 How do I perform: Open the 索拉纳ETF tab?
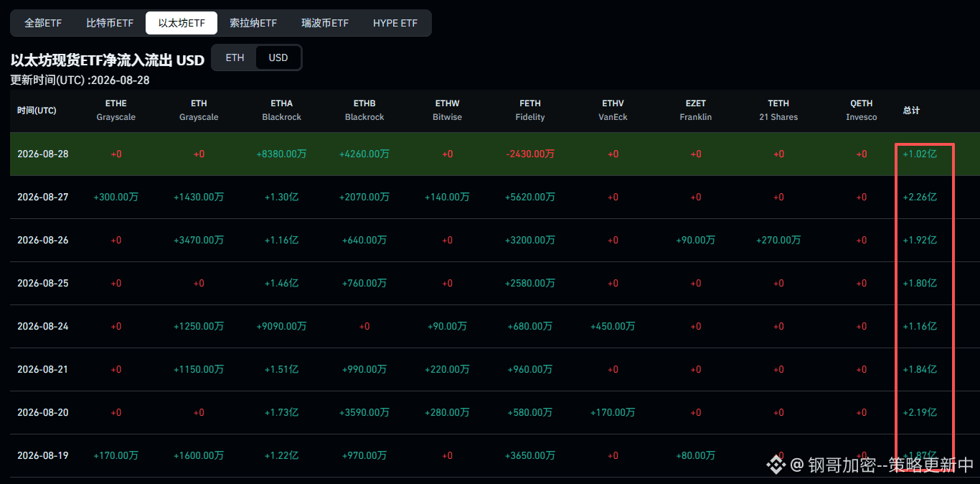click(x=253, y=23)
